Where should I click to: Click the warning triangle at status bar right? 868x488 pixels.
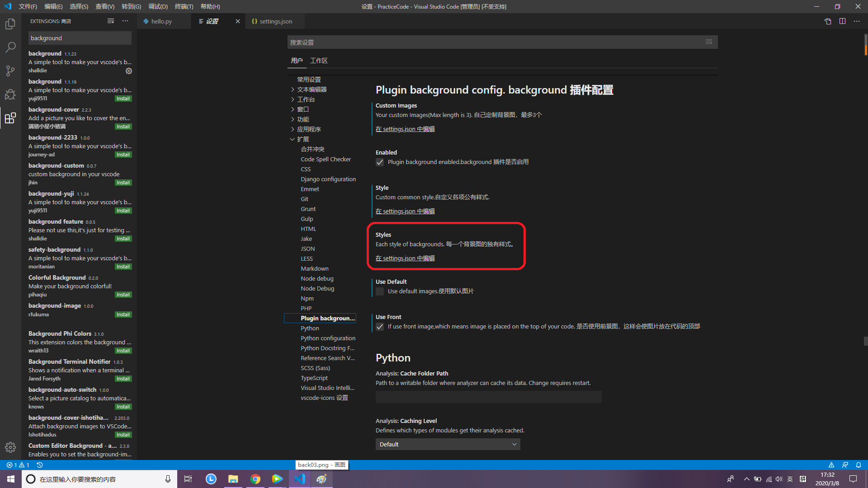tap(831, 465)
